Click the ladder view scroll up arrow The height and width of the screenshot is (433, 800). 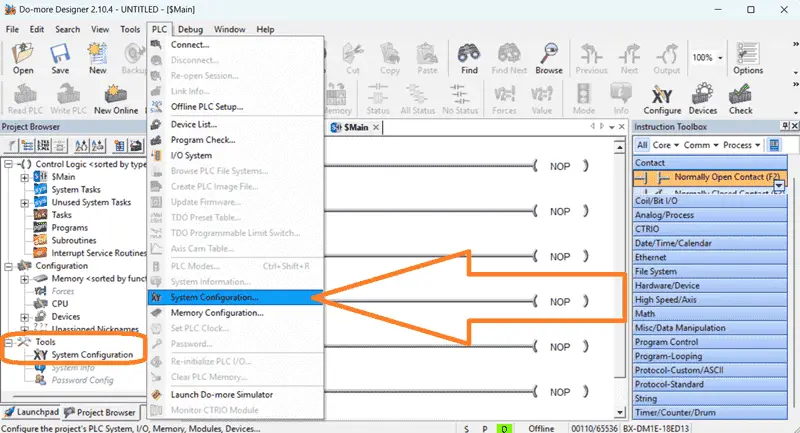(x=619, y=148)
